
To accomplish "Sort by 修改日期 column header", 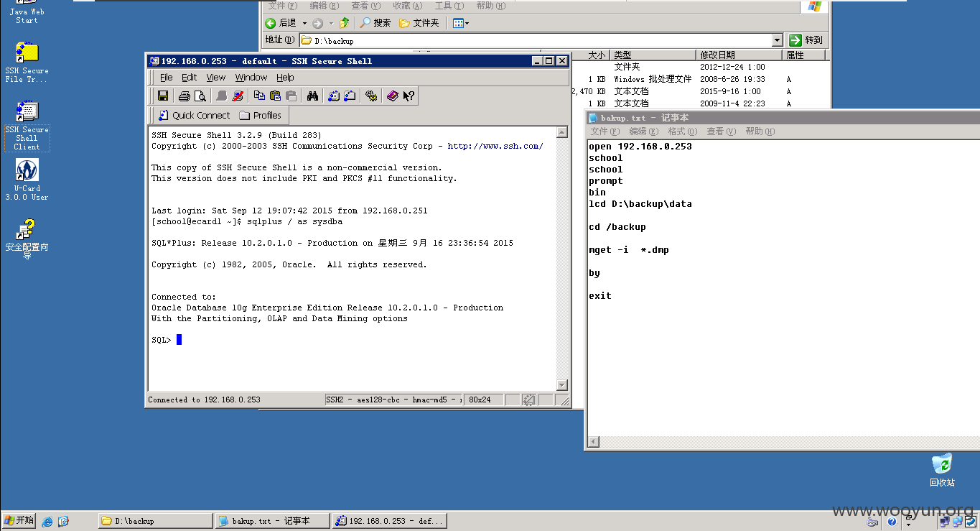I will point(739,55).
